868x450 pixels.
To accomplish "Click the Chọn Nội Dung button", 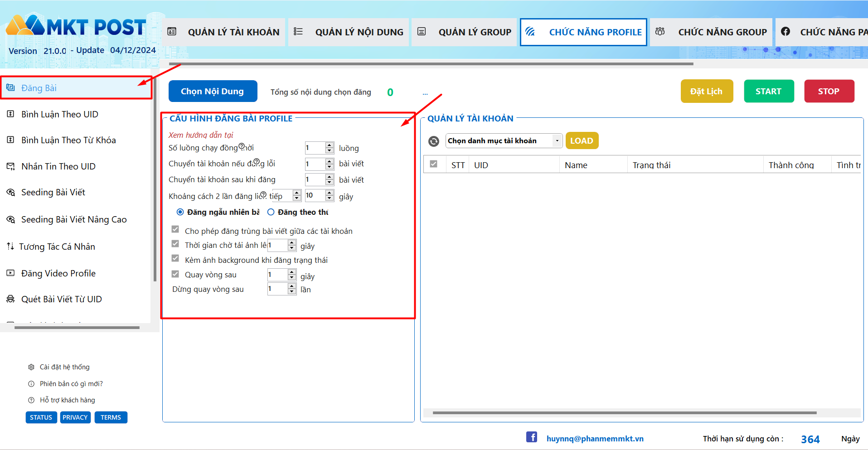I will tap(213, 91).
